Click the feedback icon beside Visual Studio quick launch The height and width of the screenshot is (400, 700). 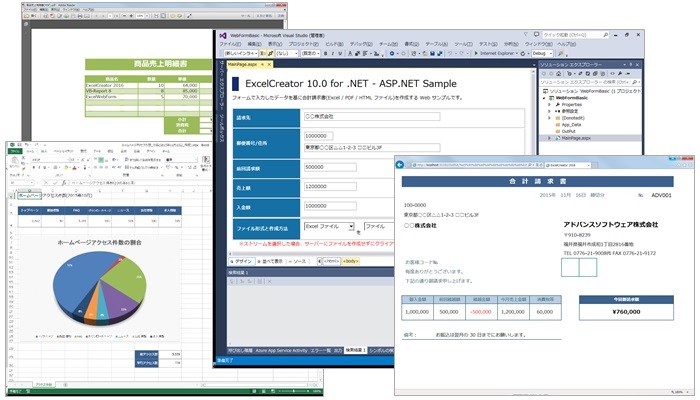(537, 34)
